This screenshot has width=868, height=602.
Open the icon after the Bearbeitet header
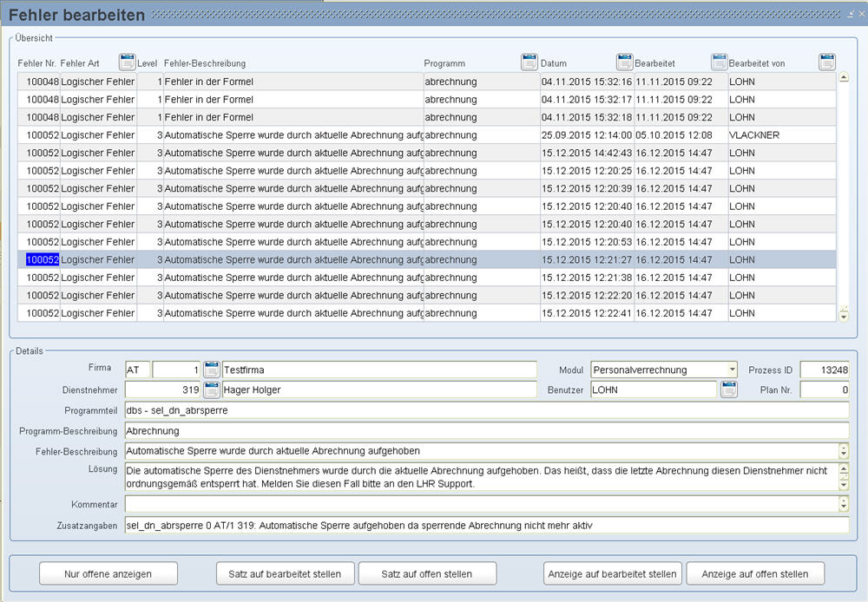pyautogui.click(x=719, y=62)
